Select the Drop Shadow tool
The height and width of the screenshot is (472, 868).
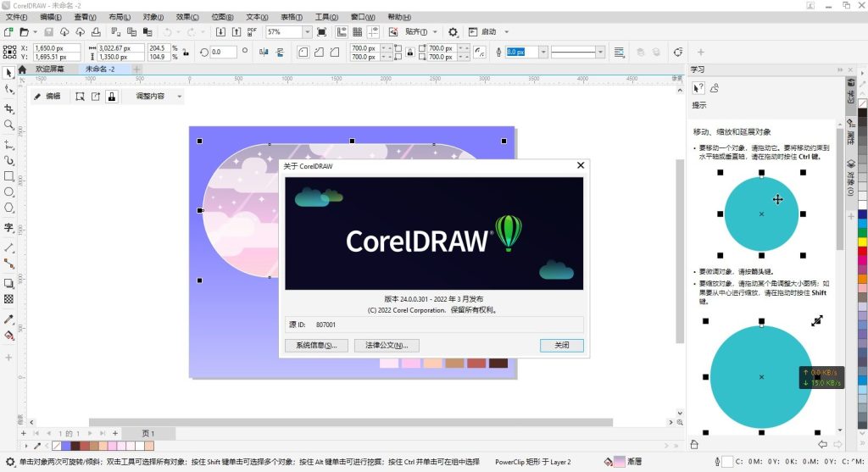click(8, 283)
